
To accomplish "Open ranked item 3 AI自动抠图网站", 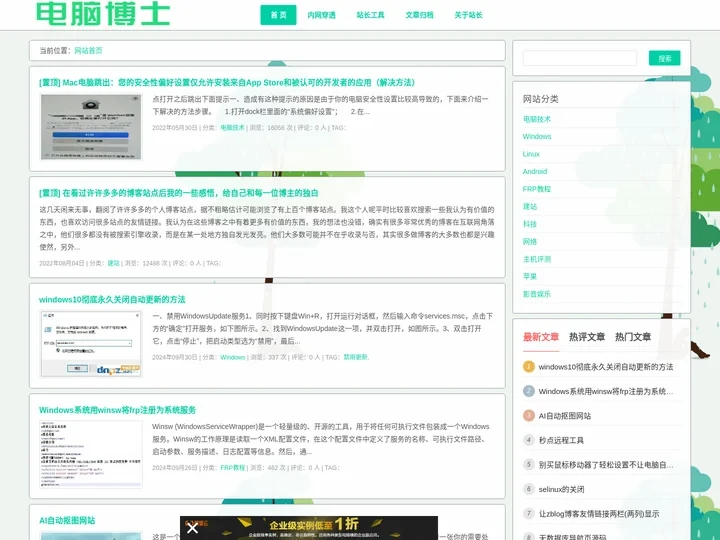I will coord(565,416).
